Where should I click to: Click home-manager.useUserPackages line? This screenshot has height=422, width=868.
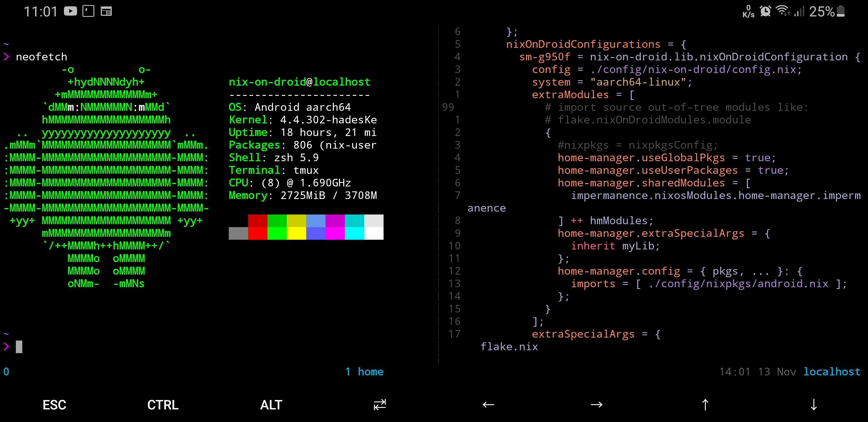click(x=673, y=170)
